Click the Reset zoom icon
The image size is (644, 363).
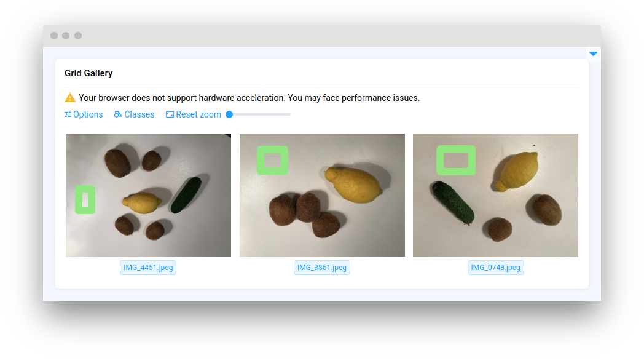170,114
